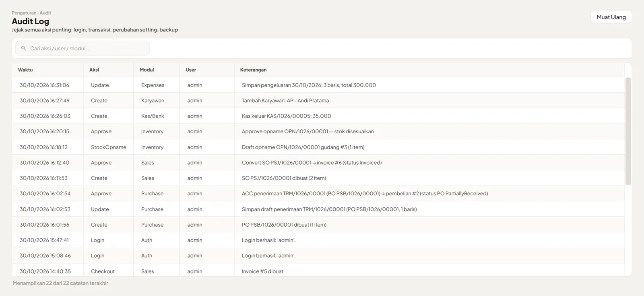The image size is (644, 296).
Task: Click Approve action in the 16:20:15 row
Action: [x=101, y=131]
